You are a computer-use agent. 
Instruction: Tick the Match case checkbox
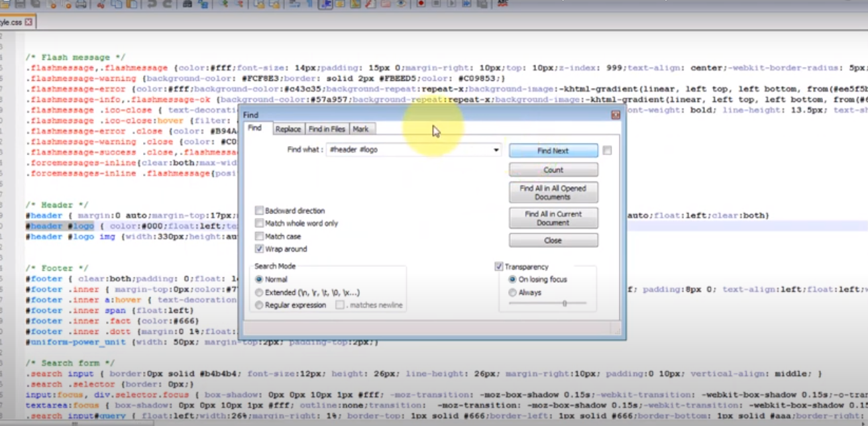259,236
